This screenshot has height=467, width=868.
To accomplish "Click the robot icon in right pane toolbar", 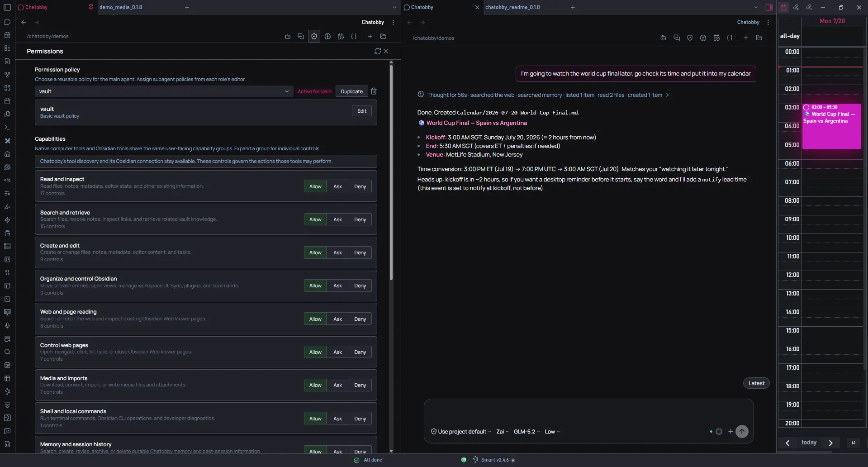I will click(663, 38).
